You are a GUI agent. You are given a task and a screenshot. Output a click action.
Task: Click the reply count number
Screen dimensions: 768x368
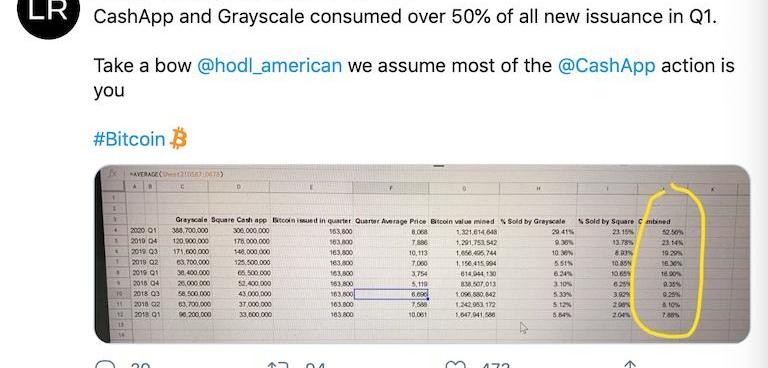pyautogui.click(x=141, y=366)
